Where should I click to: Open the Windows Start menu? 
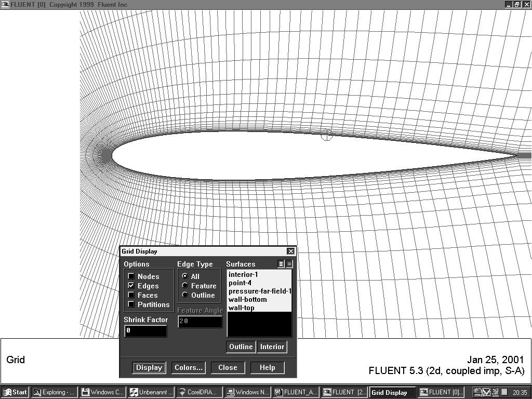click(15, 392)
